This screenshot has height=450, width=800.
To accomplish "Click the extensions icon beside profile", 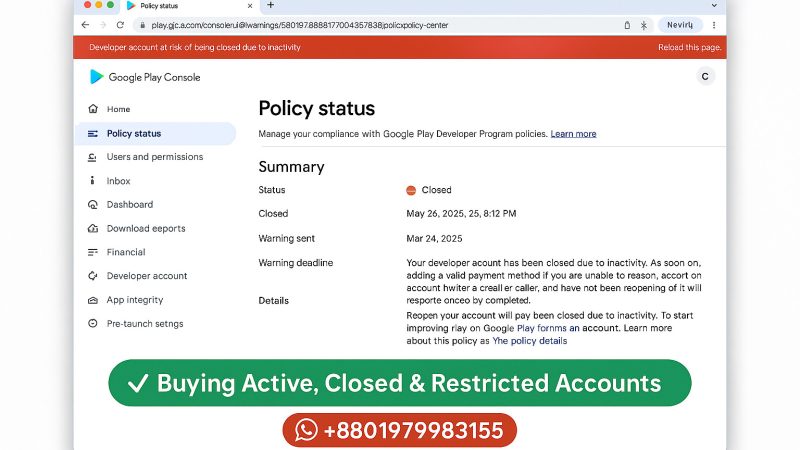I will click(644, 25).
